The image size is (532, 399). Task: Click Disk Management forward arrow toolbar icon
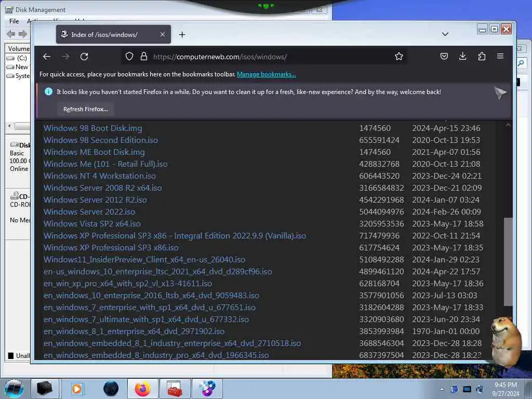point(23,34)
